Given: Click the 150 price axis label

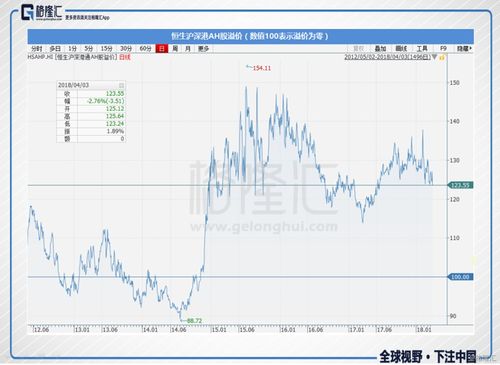Looking at the screenshot, I should (x=454, y=83).
